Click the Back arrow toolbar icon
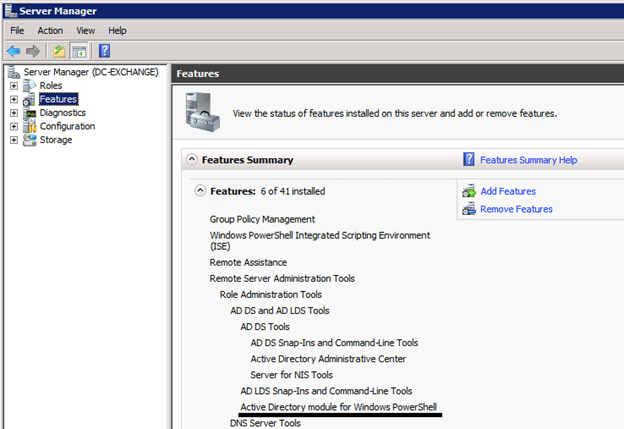 (14, 51)
